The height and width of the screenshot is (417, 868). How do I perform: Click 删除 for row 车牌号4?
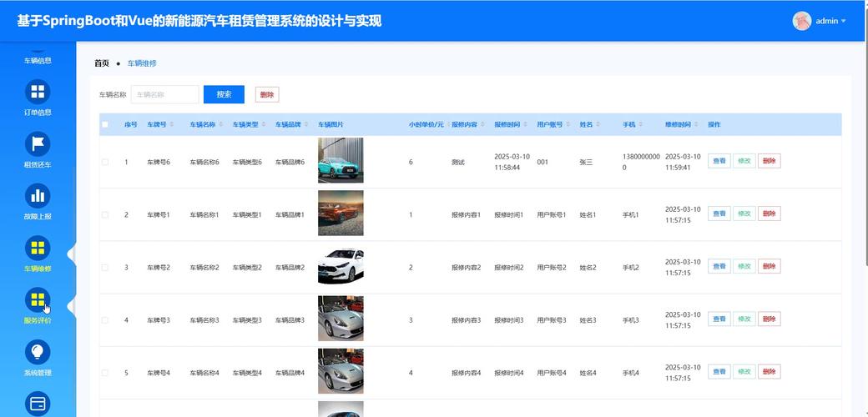tap(769, 372)
